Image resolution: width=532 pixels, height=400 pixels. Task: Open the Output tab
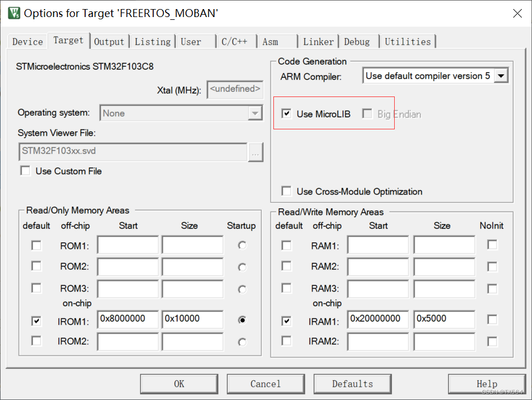coord(109,42)
